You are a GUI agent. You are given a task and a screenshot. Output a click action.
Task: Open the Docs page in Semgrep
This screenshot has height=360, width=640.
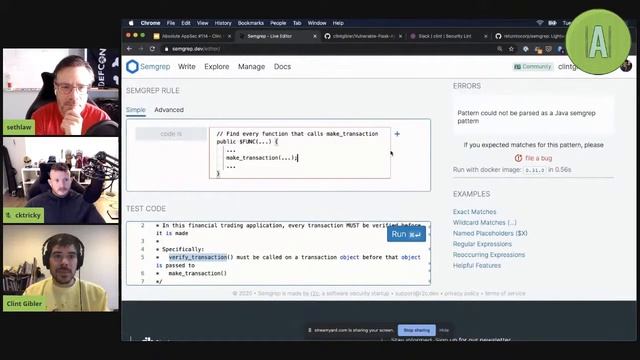pos(282,67)
